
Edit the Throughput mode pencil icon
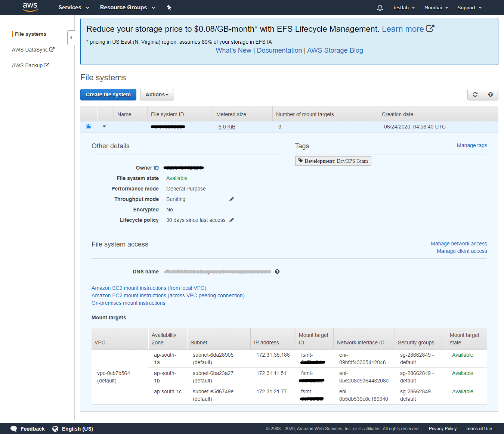click(x=232, y=199)
